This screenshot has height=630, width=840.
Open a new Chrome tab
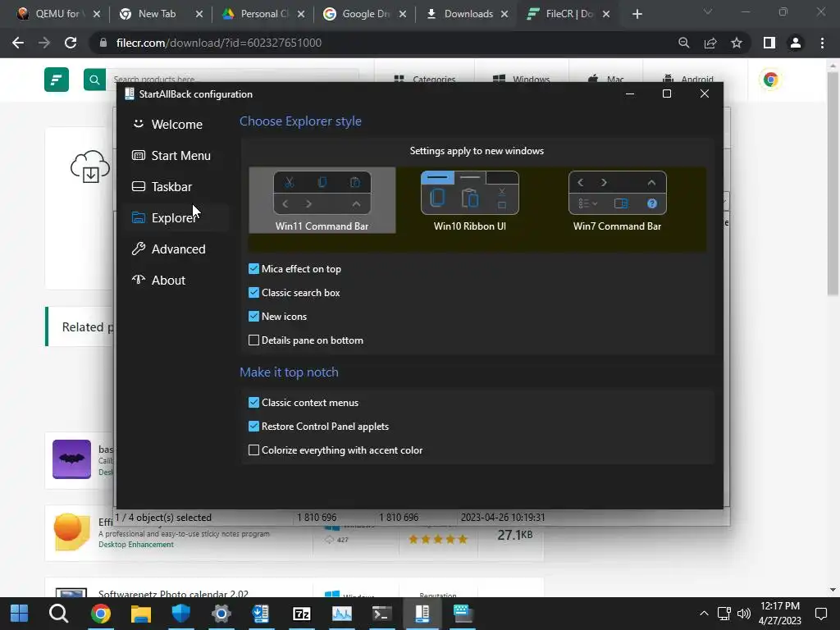click(x=637, y=15)
